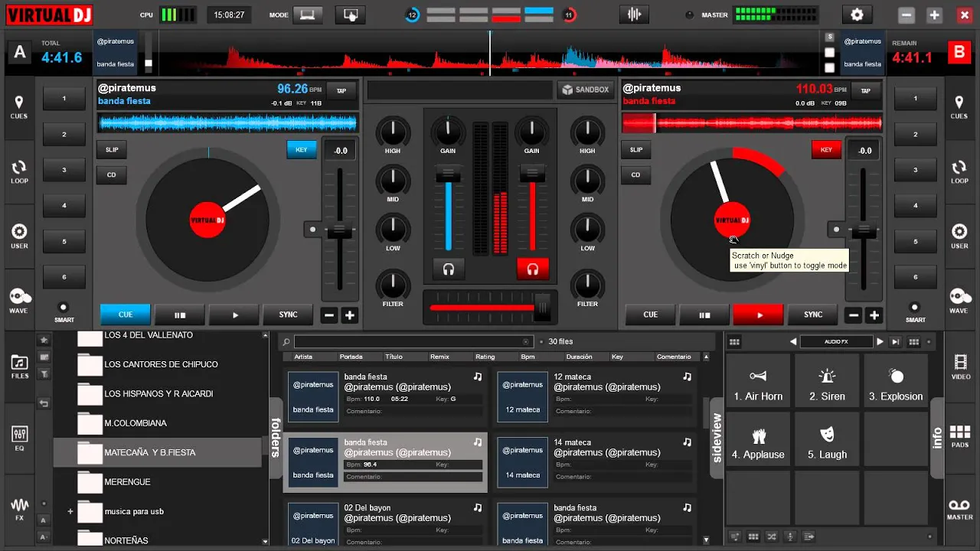Go to the next sampler bank arrow

coord(880,342)
